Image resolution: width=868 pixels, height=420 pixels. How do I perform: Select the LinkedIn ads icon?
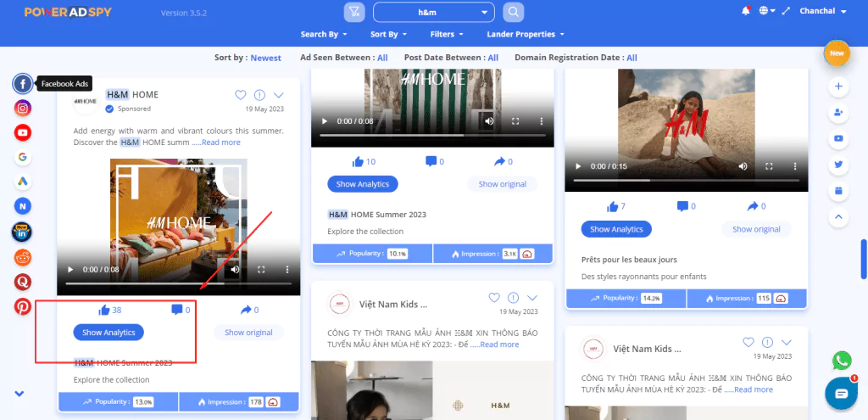pyautogui.click(x=22, y=232)
